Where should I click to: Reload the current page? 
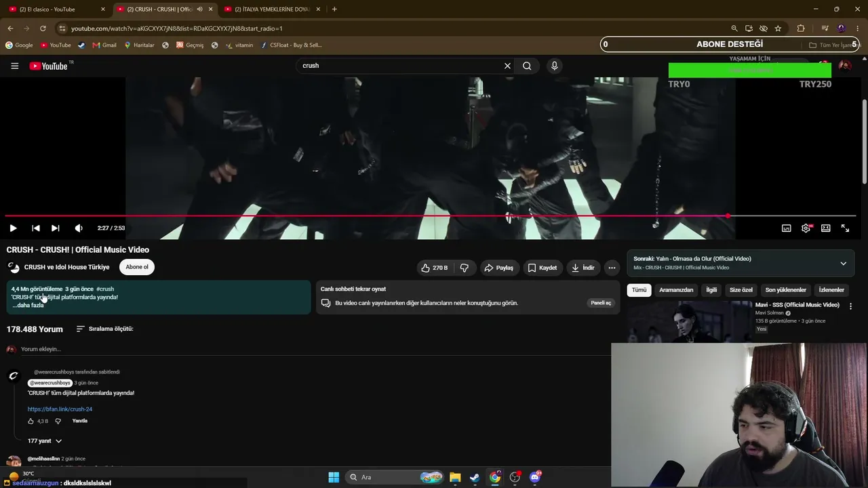pyautogui.click(x=43, y=28)
